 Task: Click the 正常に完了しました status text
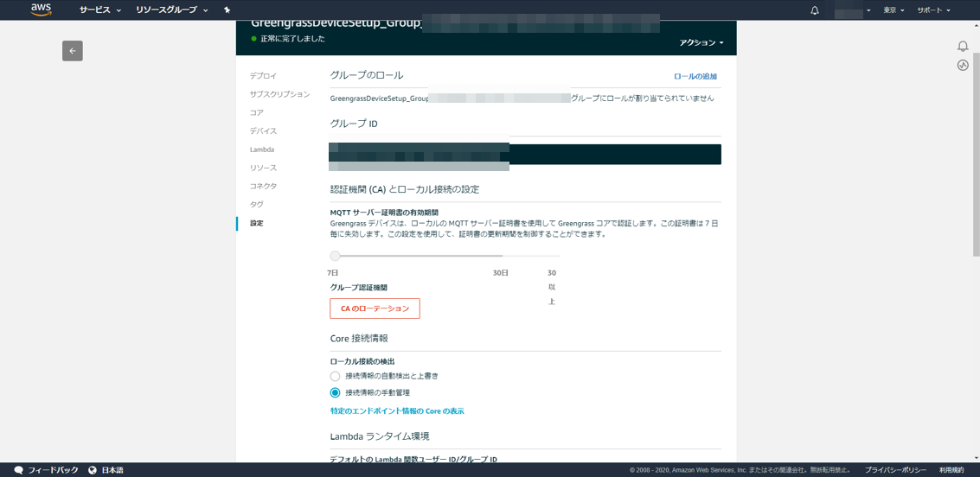[292, 39]
